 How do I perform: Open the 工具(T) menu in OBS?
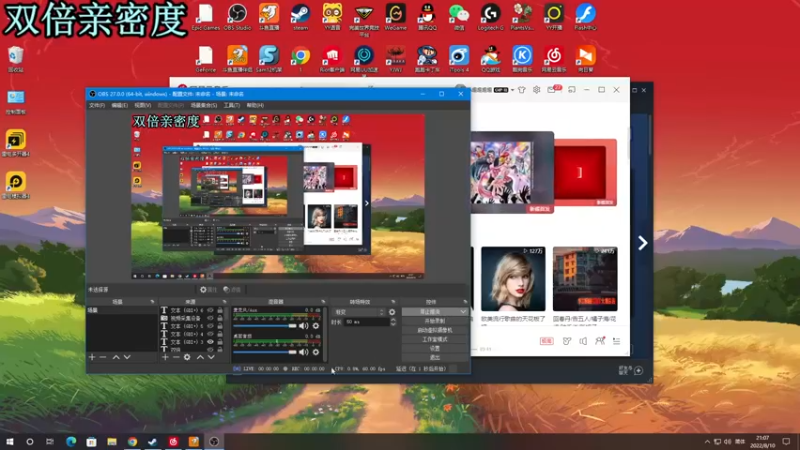click(x=231, y=105)
